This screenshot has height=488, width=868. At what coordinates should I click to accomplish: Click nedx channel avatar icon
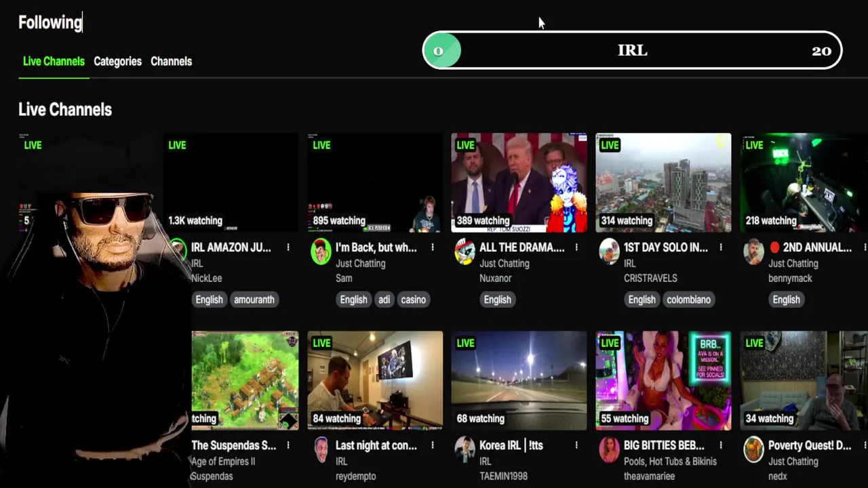click(x=753, y=449)
